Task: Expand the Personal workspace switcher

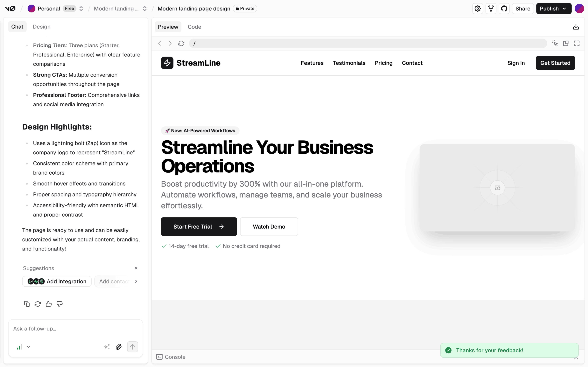Action: [x=81, y=9]
